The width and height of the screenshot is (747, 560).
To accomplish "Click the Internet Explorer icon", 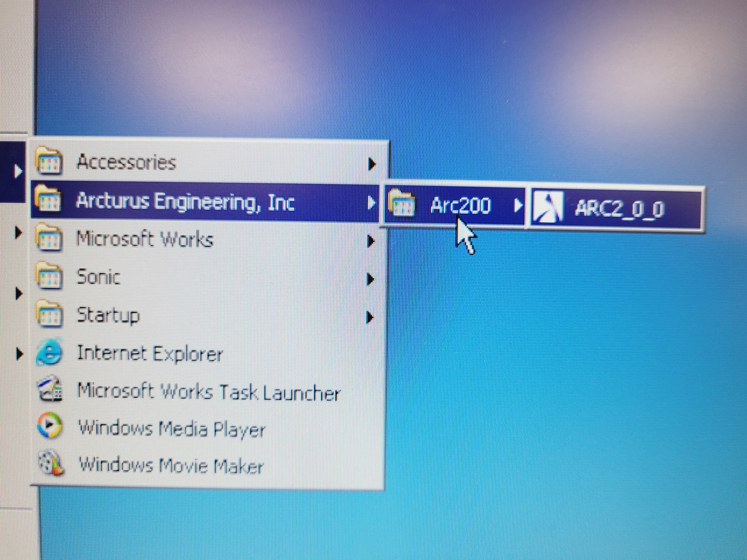I will coord(49,353).
